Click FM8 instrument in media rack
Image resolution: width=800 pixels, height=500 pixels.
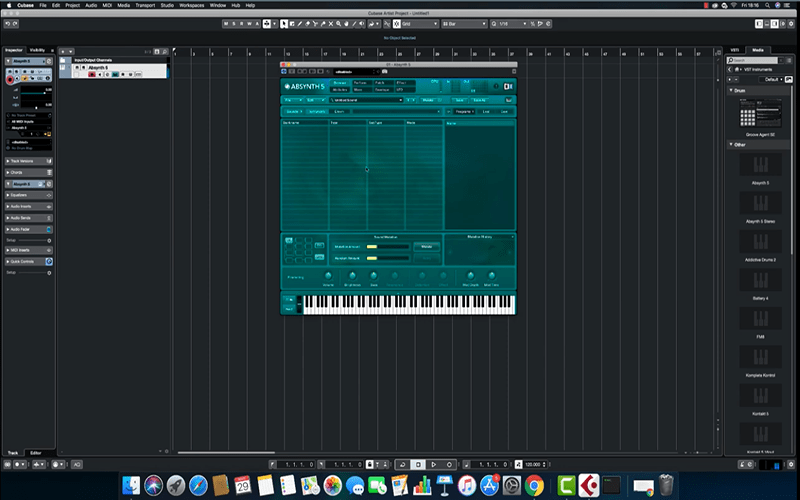[x=760, y=319]
